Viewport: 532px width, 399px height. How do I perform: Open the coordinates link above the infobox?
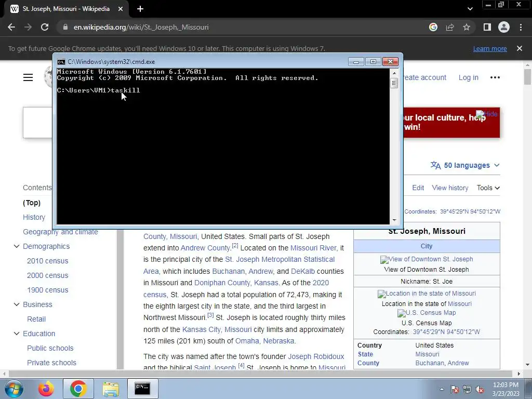click(x=470, y=211)
